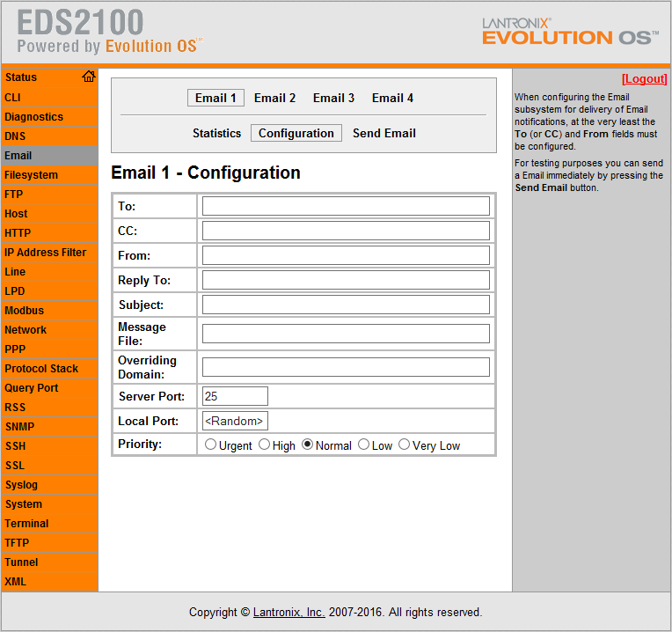Open the CLI sidebar item
The image size is (672, 632).
click(x=49, y=98)
